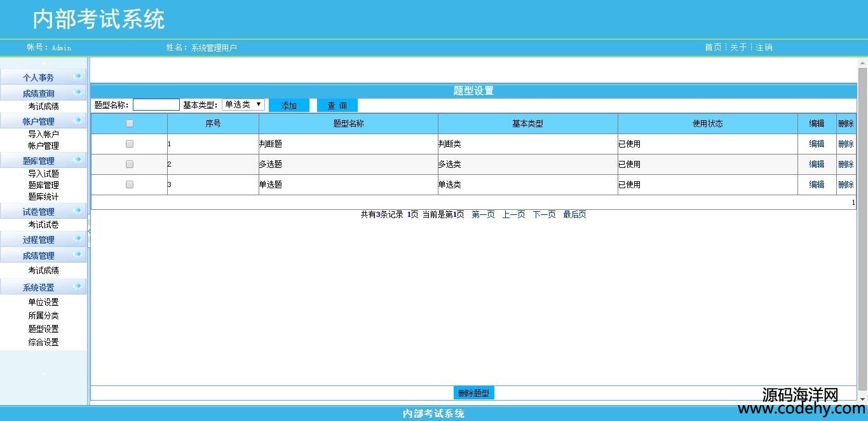Click arrow icon beside 帐户管理
The height and width of the screenshot is (421, 868).
coord(78,120)
